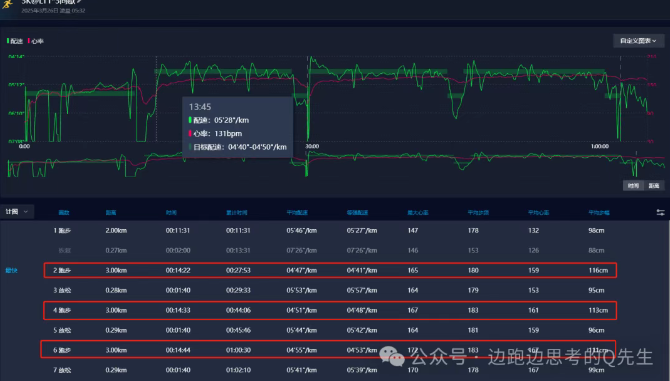Click the 0:00 time axis marker
This screenshot has height=381, width=670.
pos(24,146)
